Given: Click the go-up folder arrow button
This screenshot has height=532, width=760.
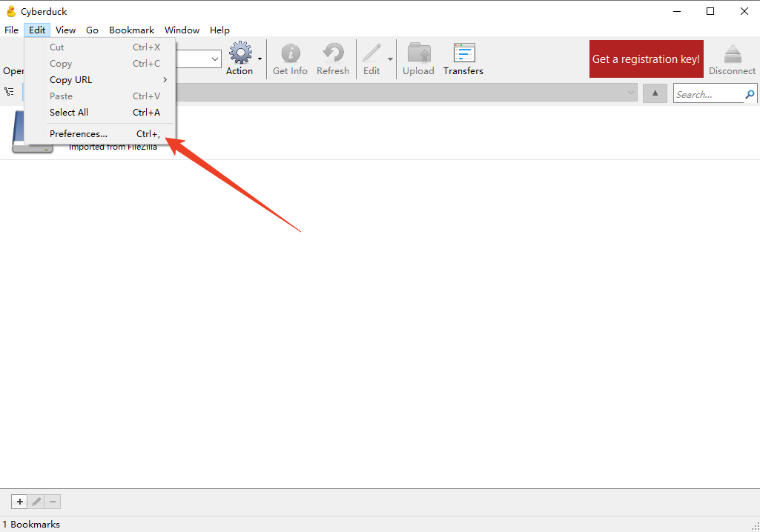Looking at the screenshot, I should coord(655,93).
